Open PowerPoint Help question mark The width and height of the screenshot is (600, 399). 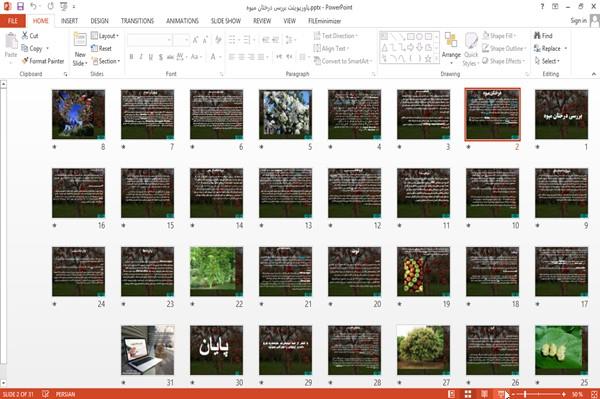(x=542, y=7)
